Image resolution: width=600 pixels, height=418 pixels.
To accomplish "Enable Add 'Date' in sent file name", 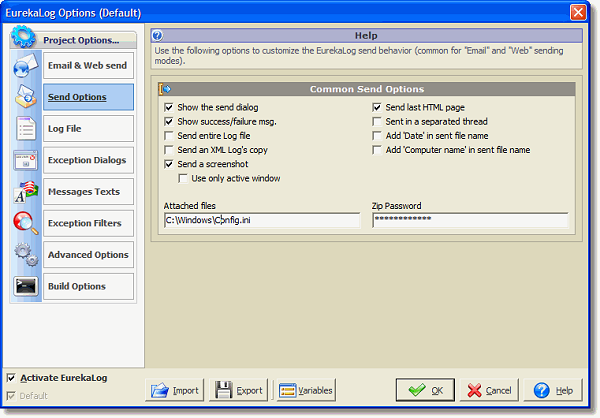I will coord(377,136).
